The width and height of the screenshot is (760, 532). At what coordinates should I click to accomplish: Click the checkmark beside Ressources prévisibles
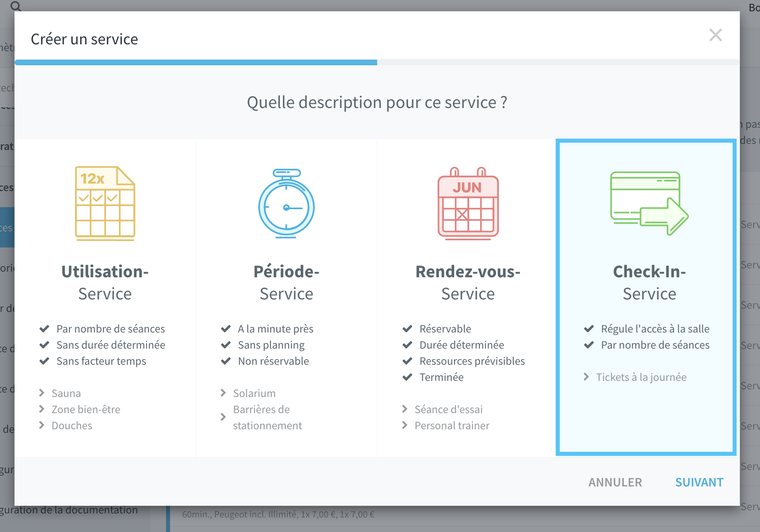(x=407, y=361)
